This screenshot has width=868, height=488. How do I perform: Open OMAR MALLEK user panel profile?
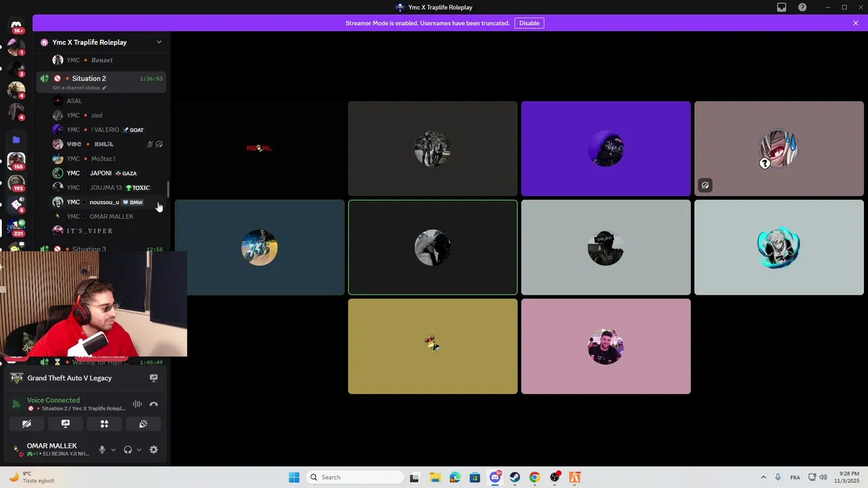[52, 449]
